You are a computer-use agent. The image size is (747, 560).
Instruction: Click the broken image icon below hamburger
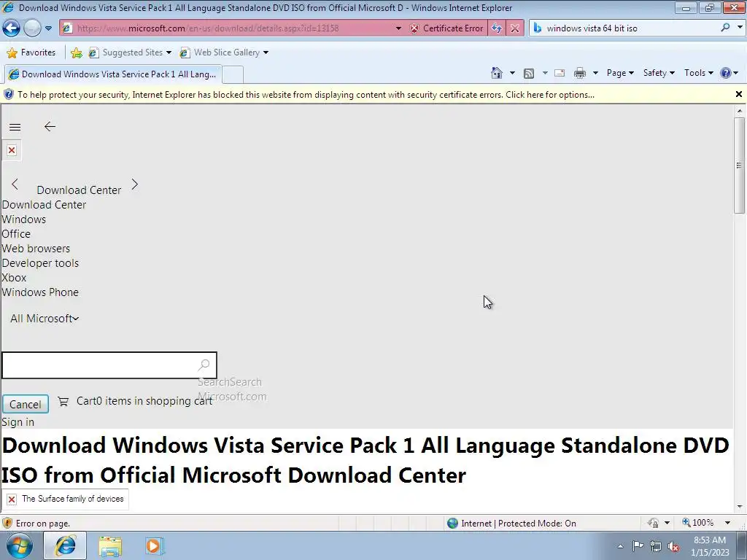[12, 150]
